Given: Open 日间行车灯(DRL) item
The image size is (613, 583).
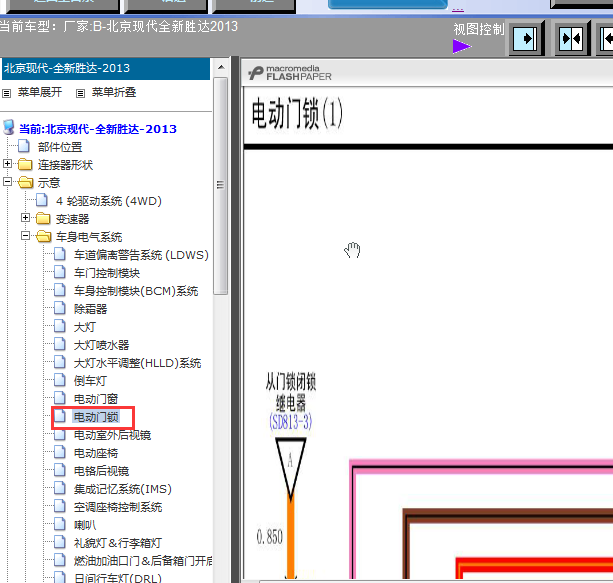Looking at the screenshot, I should (x=118, y=578).
